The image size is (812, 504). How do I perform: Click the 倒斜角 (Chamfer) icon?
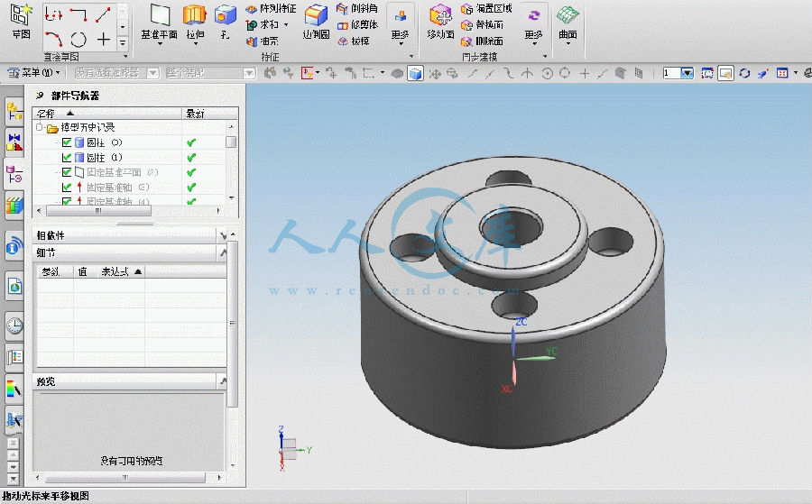(x=342, y=9)
